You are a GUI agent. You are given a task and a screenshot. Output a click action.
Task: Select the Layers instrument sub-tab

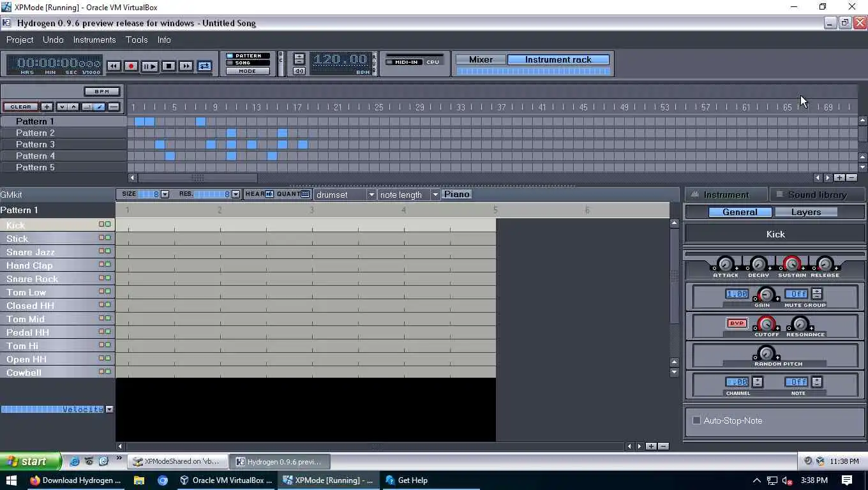click(806, 212)
